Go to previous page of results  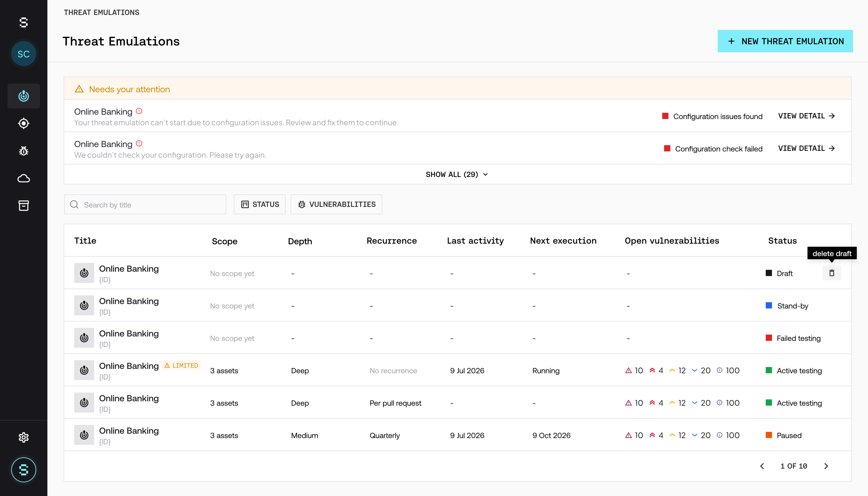tap(762, 466)
